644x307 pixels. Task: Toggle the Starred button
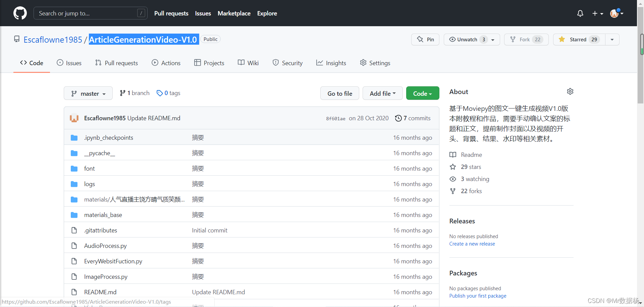point(579,39)
